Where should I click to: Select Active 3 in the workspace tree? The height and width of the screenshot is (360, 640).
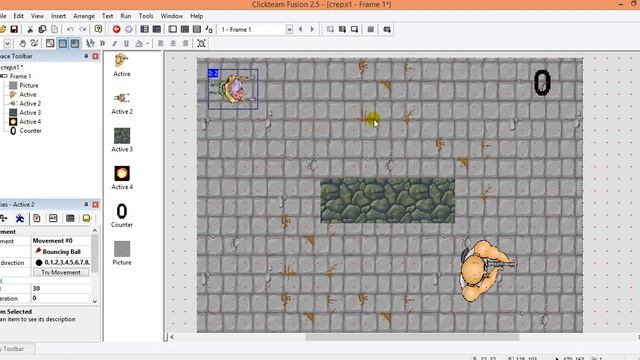pos(30,113)
